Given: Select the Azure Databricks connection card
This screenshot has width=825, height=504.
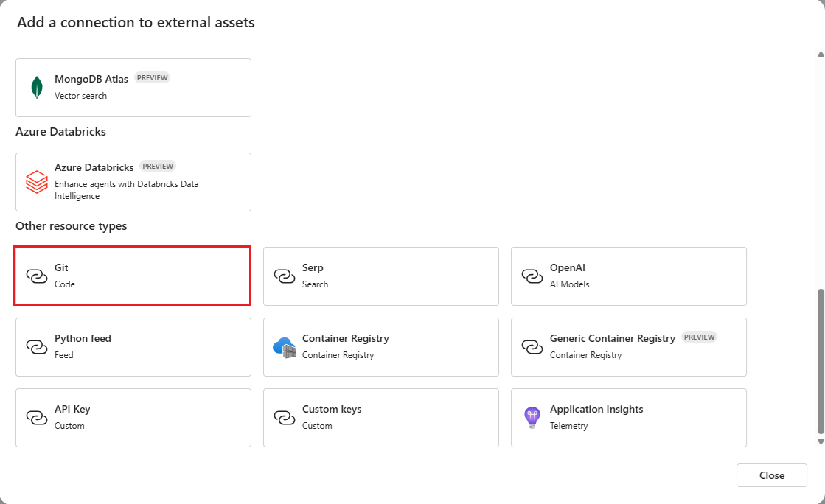Looking at the screenshot, I should tap(133, 181).
